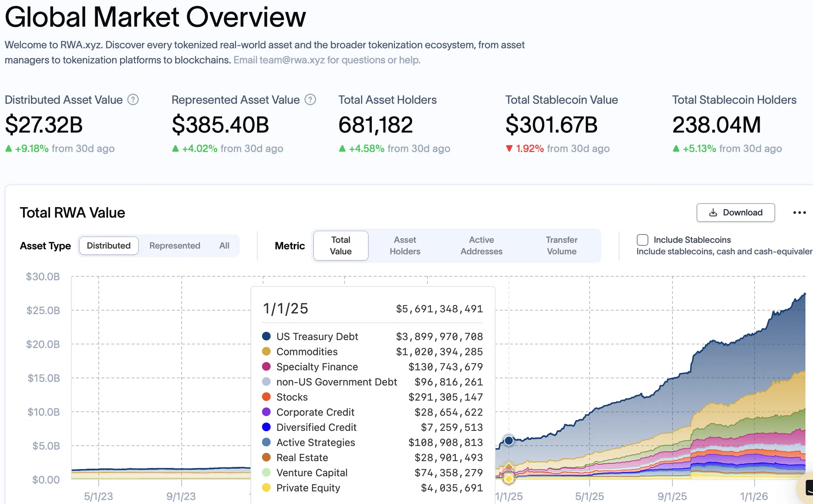Image resolution: width=813 pixels, height=504 pixels.
Task: Select the Distributed asset type
Action: click(x=108, y=245)
